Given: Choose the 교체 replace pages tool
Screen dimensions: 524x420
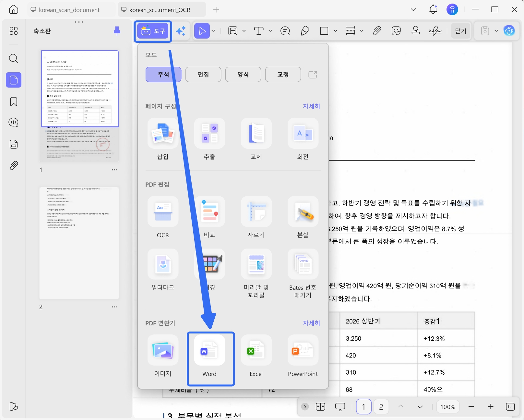Looking at the screenshot, I should pyautogui.click(x=256, y=139).
